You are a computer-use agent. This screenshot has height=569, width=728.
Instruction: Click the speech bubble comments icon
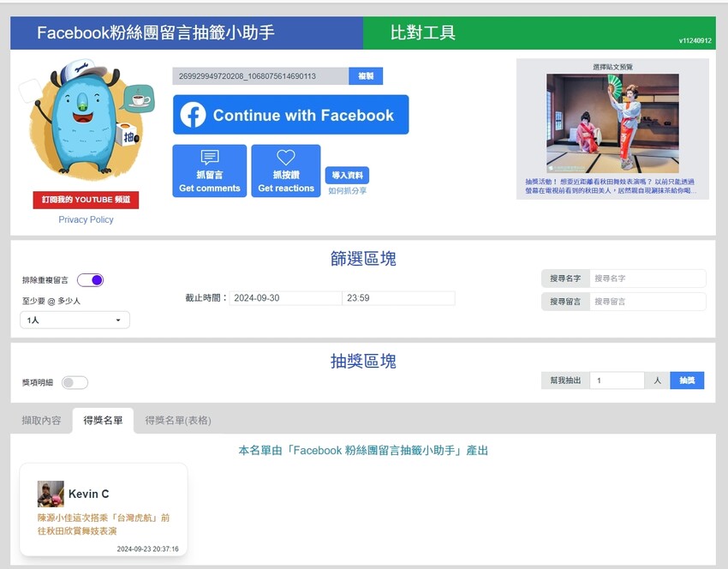(209, 158)
